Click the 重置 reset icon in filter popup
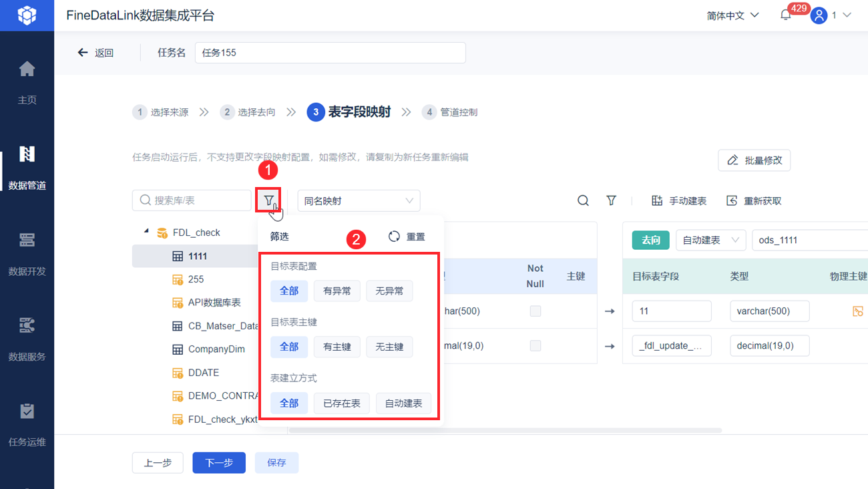 394,236
